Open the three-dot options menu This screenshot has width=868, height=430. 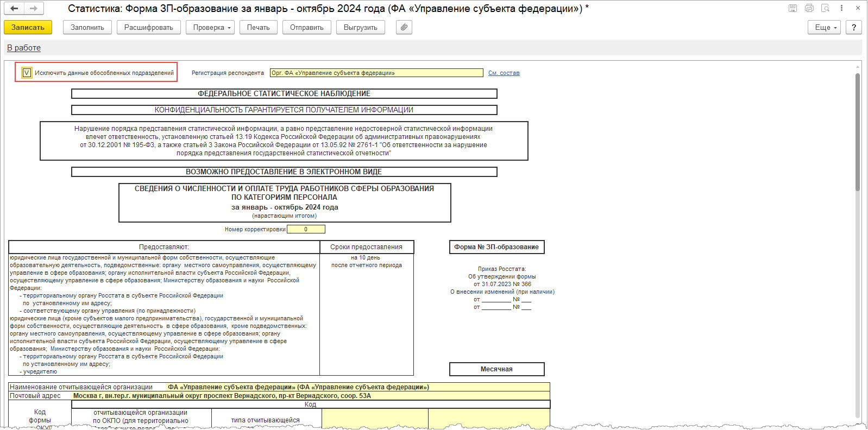841,8
